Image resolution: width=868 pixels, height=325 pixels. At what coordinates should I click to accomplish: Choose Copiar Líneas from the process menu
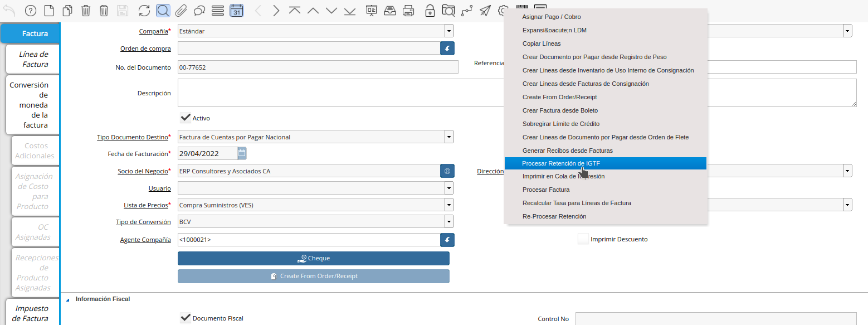click(606, 43)
